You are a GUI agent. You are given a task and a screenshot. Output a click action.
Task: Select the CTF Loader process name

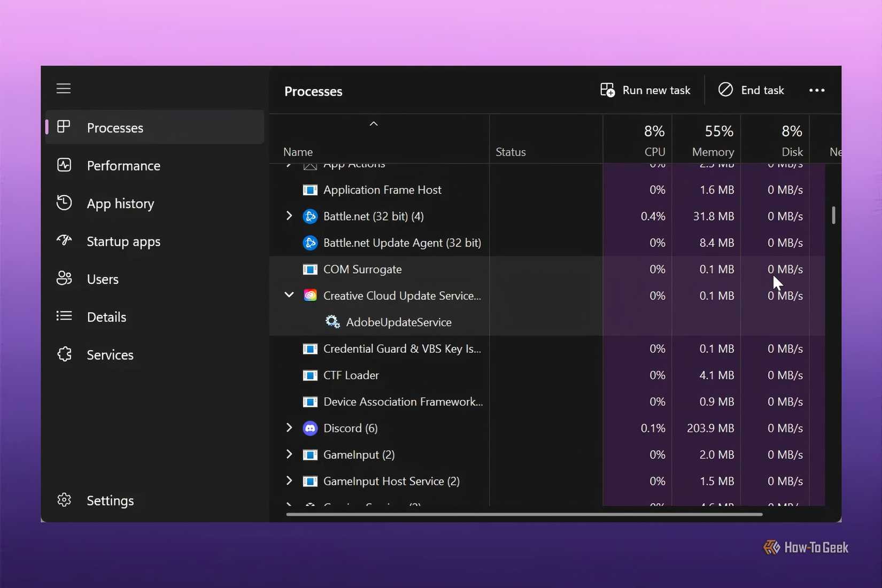click(351, 375)
